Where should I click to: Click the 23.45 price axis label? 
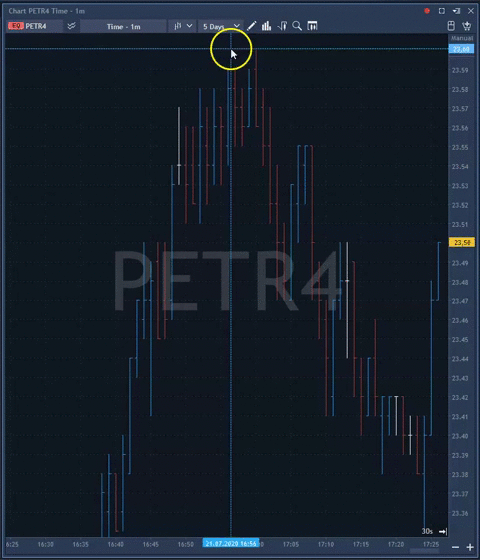pos(460,340)
